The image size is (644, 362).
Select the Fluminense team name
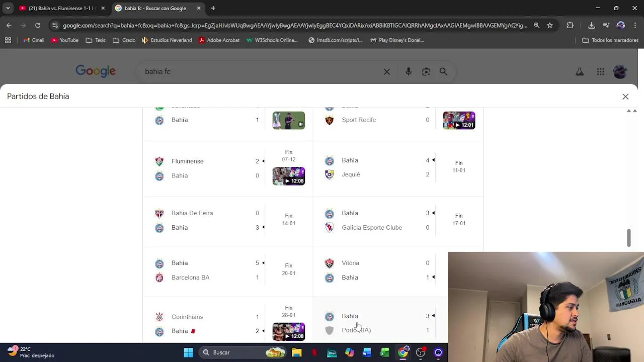point(187,161)
